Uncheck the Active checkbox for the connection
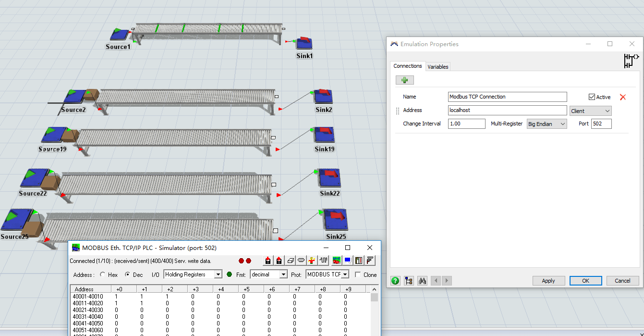 coord(592,97)
